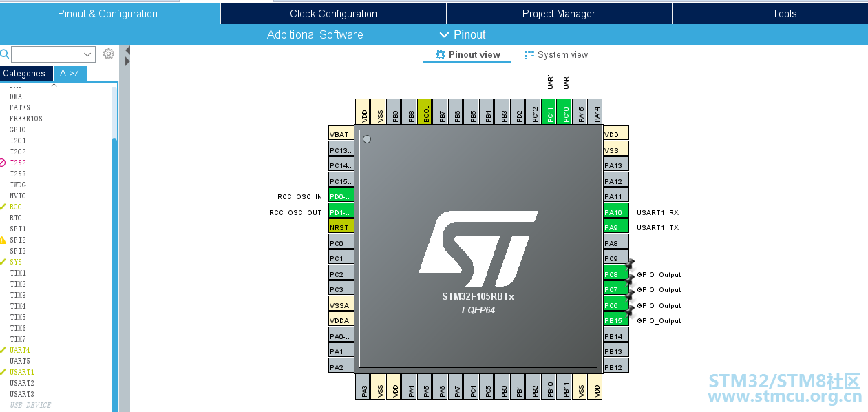Click the ST logo on the chip

click(x=478, y=249)
